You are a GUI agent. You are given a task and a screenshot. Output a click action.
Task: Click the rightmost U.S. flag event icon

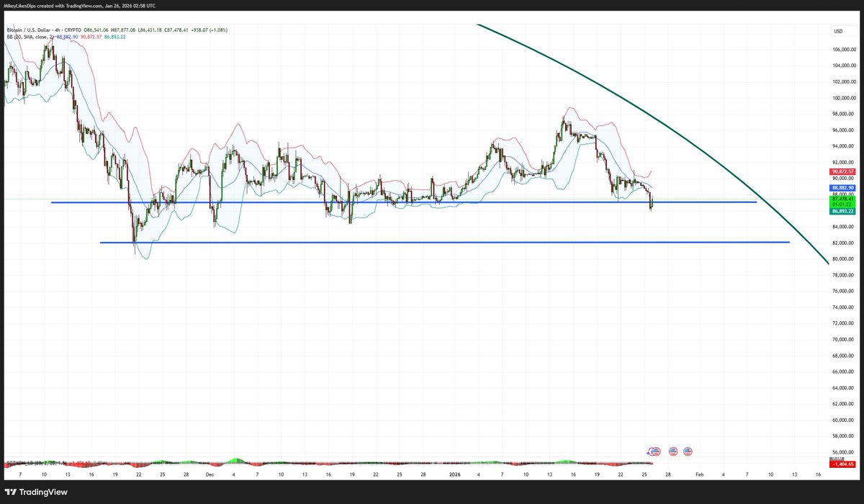point(689,451)
